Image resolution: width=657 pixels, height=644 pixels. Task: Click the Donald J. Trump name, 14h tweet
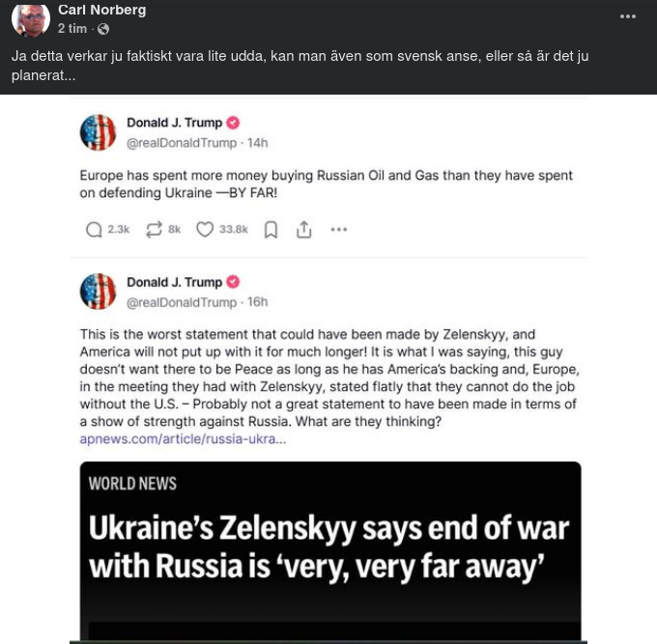[x=174, y=123]
